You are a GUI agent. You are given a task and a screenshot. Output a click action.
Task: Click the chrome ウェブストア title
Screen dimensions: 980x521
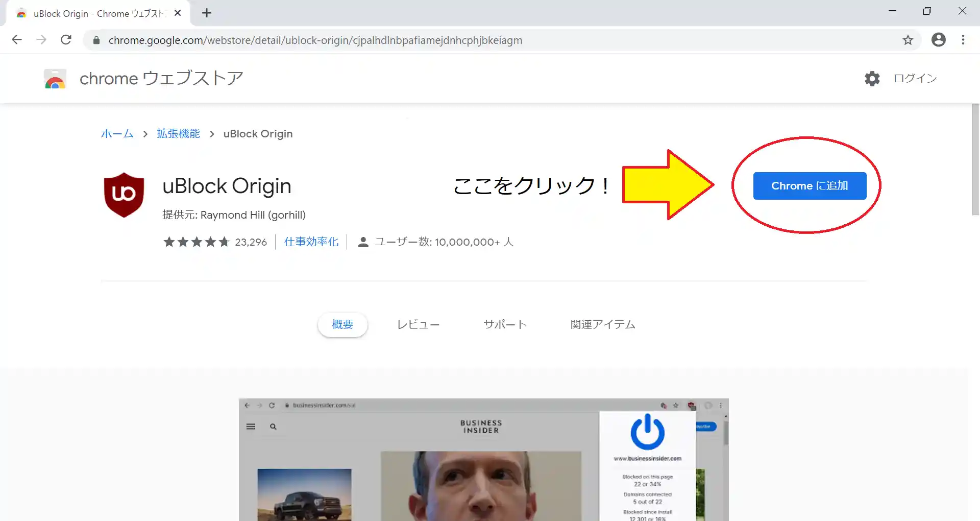tap(161, 79)
